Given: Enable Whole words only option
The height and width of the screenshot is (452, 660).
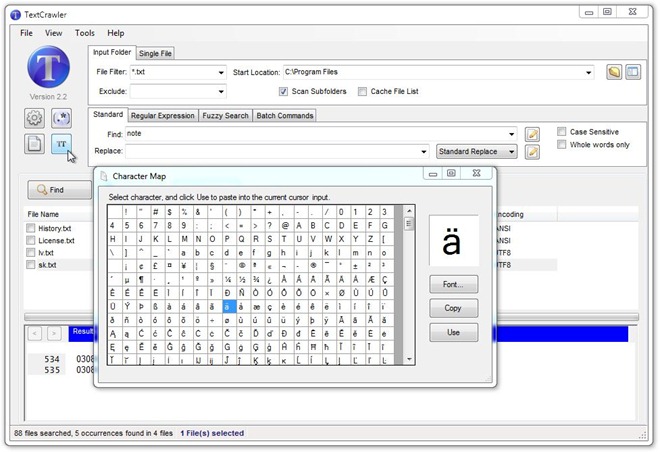Looking at the screenshot, I should [562, 145].
